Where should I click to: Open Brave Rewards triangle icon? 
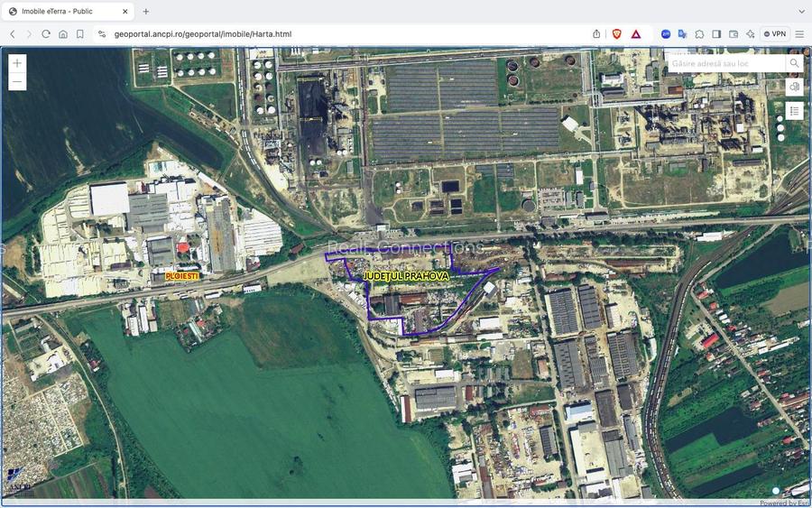(x=636, y=34)
